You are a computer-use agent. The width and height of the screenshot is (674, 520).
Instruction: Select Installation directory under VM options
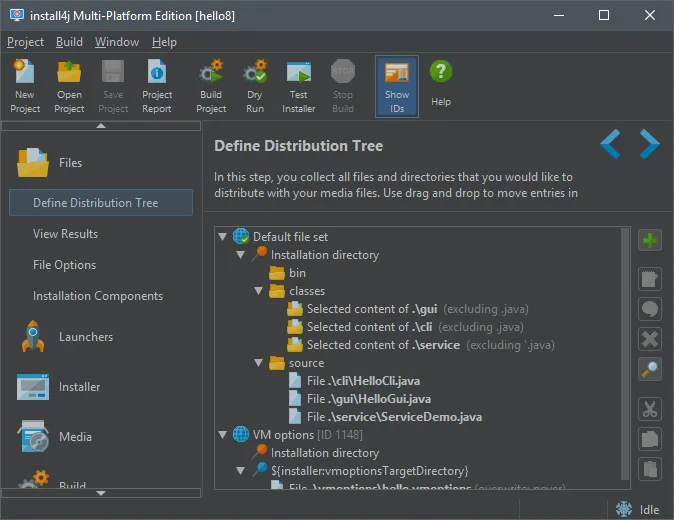coord(316,453)
